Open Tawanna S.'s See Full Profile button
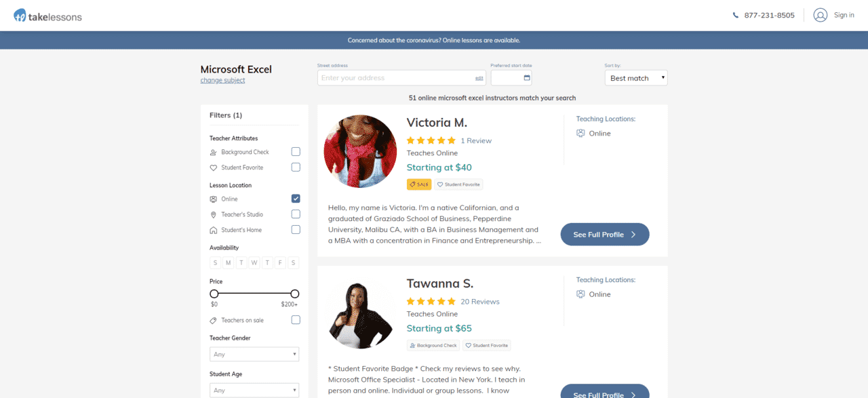The image size is (868, 398). 605,391
